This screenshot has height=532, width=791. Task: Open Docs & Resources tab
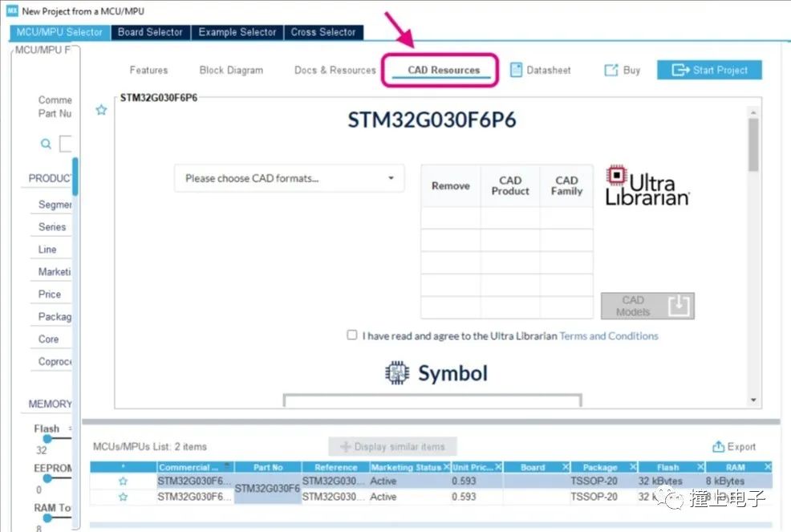[x=335, y=70]
